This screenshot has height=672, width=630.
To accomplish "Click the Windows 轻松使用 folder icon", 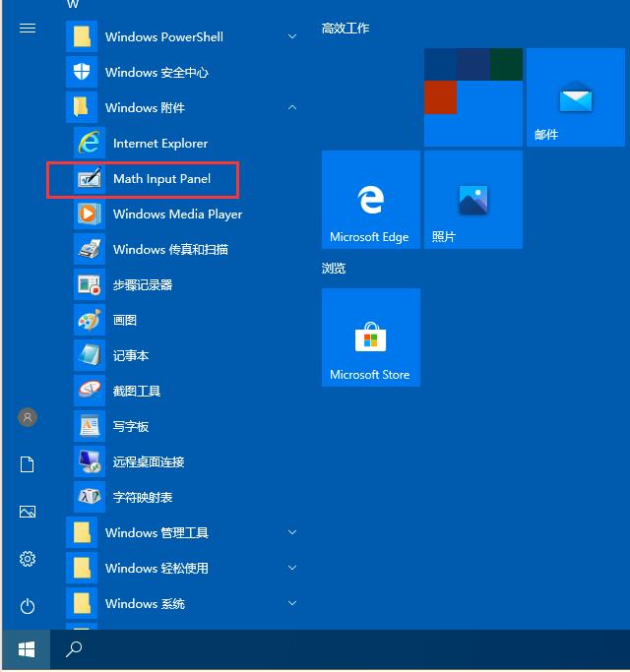I will pyautogui.click(x=82, y=569).
